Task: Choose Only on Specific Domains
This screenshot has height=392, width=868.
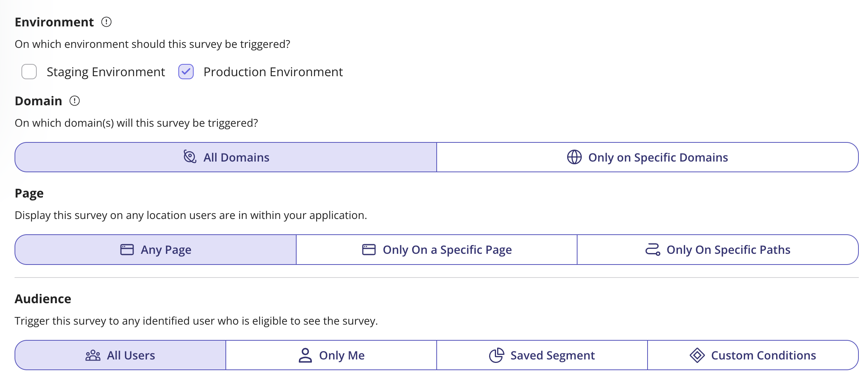Action: pyautogui.click(x=648, y=157)
